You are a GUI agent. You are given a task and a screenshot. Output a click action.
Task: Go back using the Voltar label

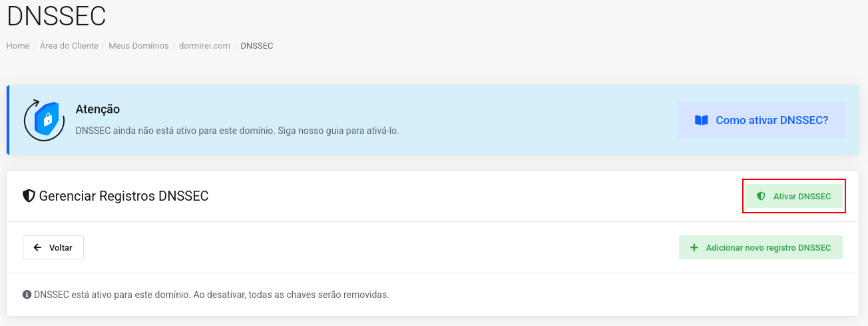coord(61,247)
